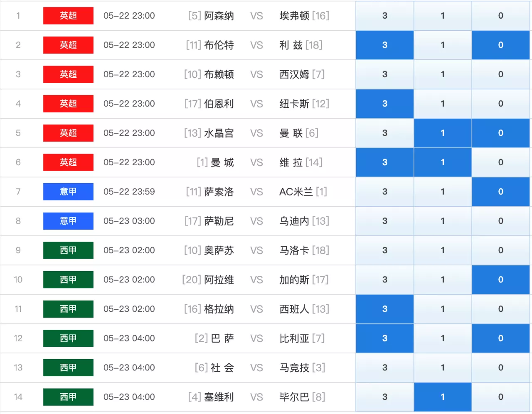Select 1 for 萨勒尼 vs 乌迪内
The height and width of the screenshot is (414, 532).
pyautogui.click(x=443, y=221)
